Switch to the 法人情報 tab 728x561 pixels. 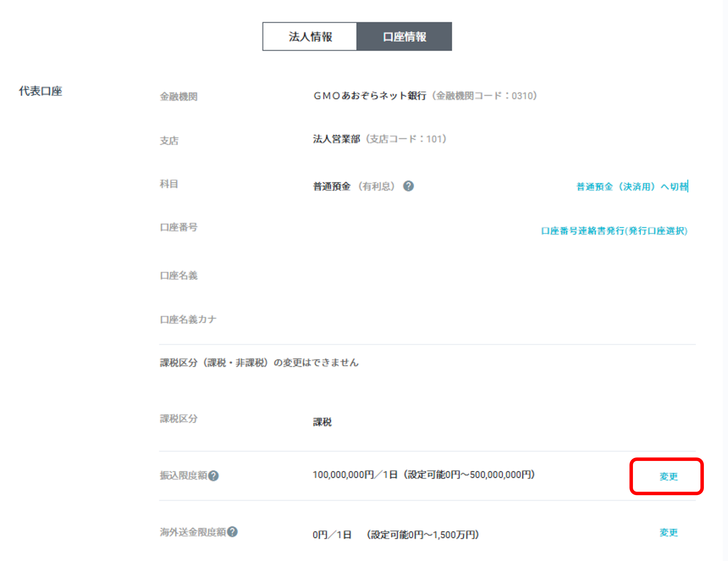click(310, 37)
